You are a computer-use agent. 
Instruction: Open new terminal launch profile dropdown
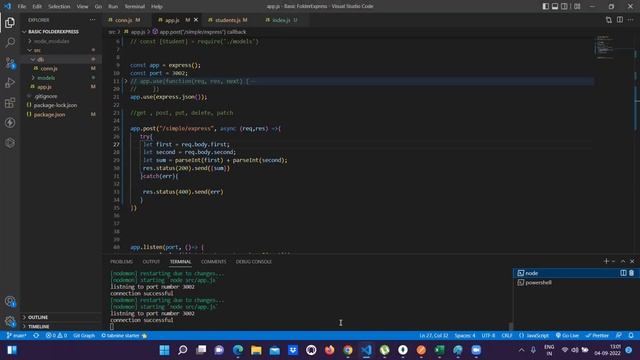click(x=613, y=261)
